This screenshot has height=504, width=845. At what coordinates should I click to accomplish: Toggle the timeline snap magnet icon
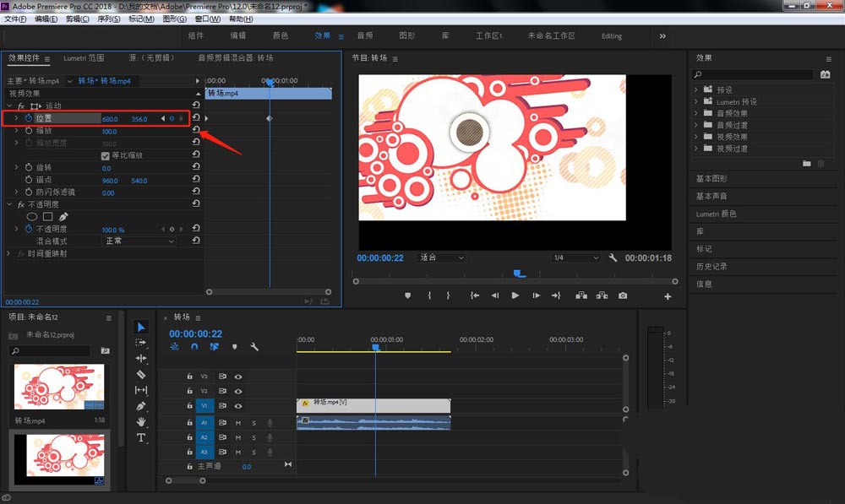tap(194, 347)
